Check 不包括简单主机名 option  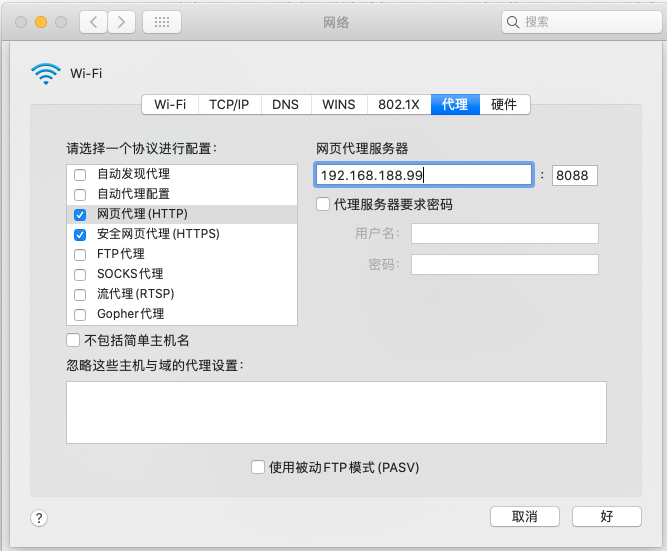pyautogui.click(x=73, y=340)
